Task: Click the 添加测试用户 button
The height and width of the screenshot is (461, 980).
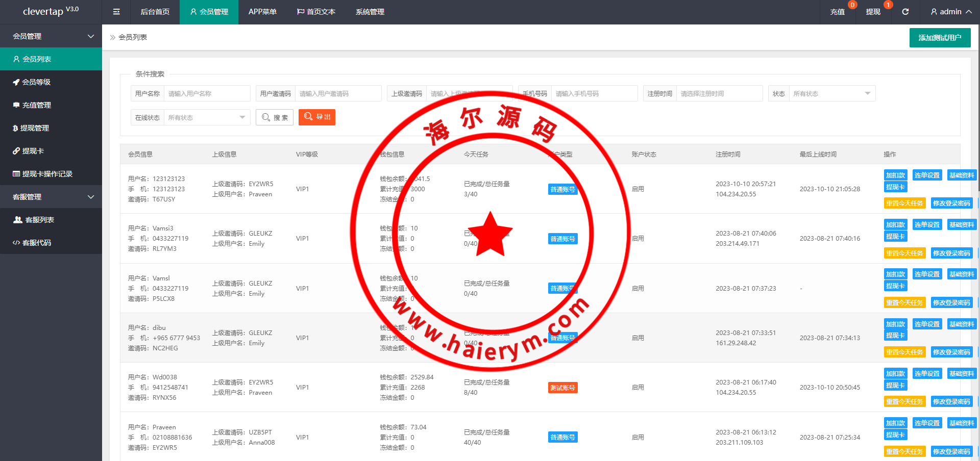Action: [x=940, y=38]
